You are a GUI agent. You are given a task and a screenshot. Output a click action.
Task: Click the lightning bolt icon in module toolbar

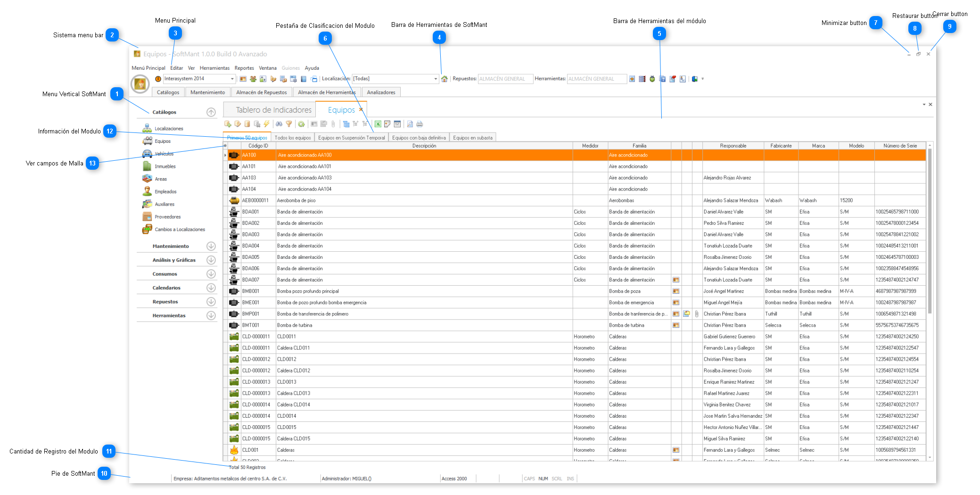(x=266, y=124)
